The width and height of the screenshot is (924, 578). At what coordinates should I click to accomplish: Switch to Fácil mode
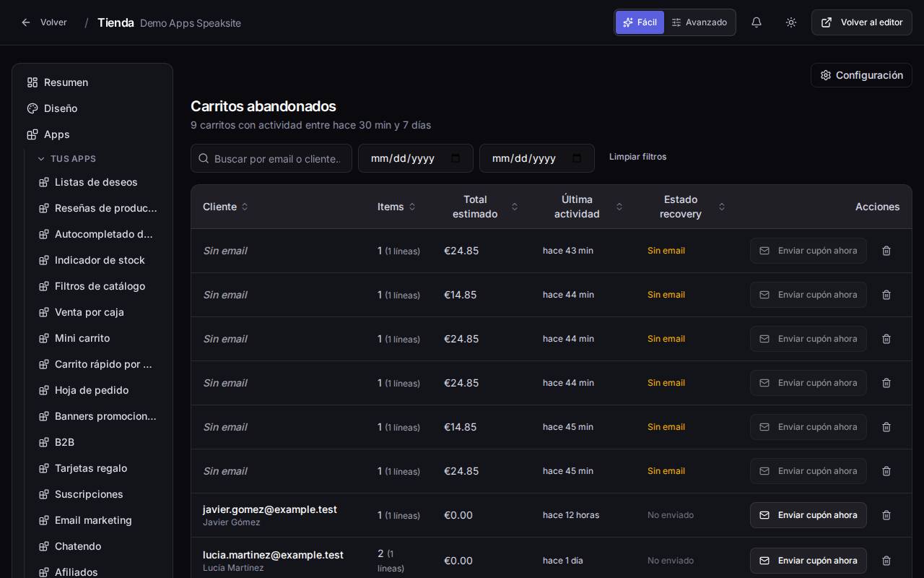click(x=640, y=22)
